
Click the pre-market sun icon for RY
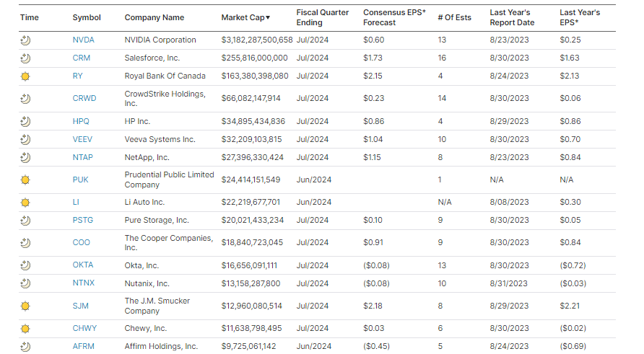point(25,76)
